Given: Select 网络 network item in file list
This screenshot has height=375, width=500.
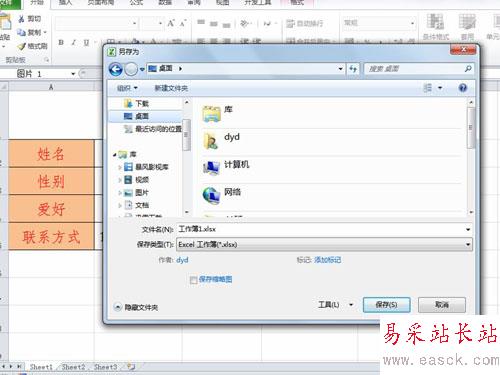Looking at the screenshot, I should pos(211,195).
